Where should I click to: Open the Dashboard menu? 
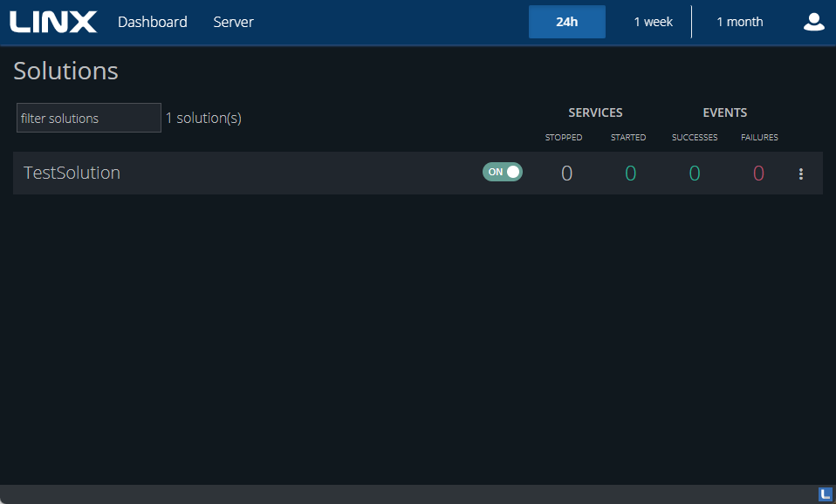pos(153,22)
